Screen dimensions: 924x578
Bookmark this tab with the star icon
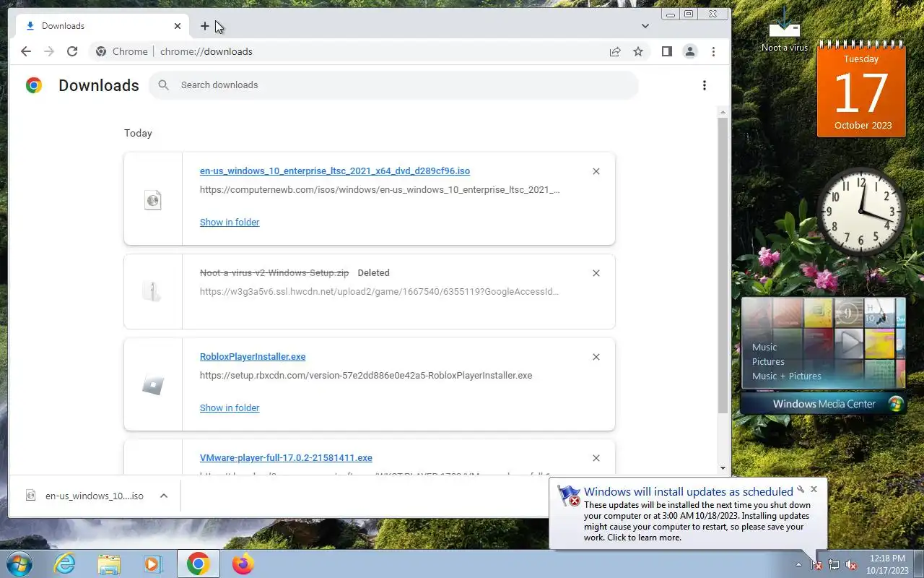(x=638, y=51)
